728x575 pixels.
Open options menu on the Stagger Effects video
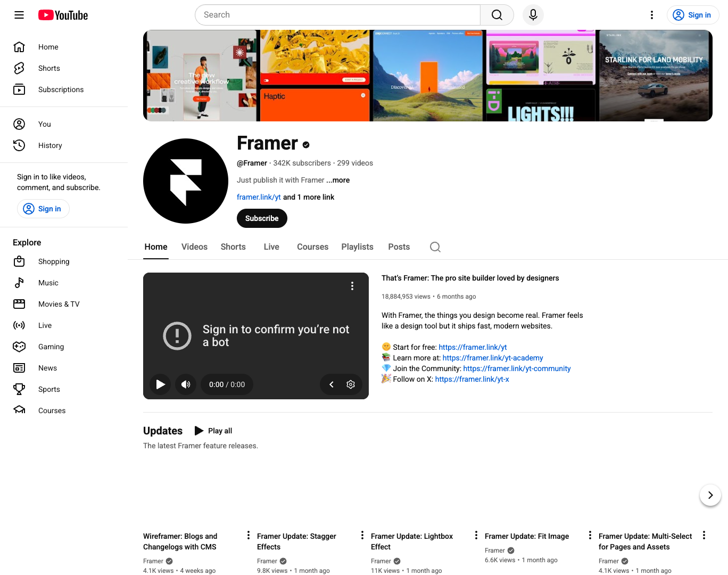362,535
